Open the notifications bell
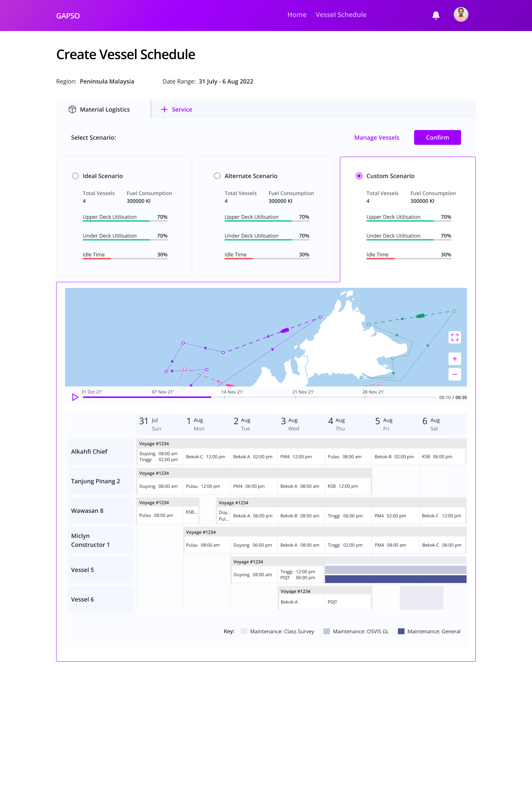 [x=436, y=15]
